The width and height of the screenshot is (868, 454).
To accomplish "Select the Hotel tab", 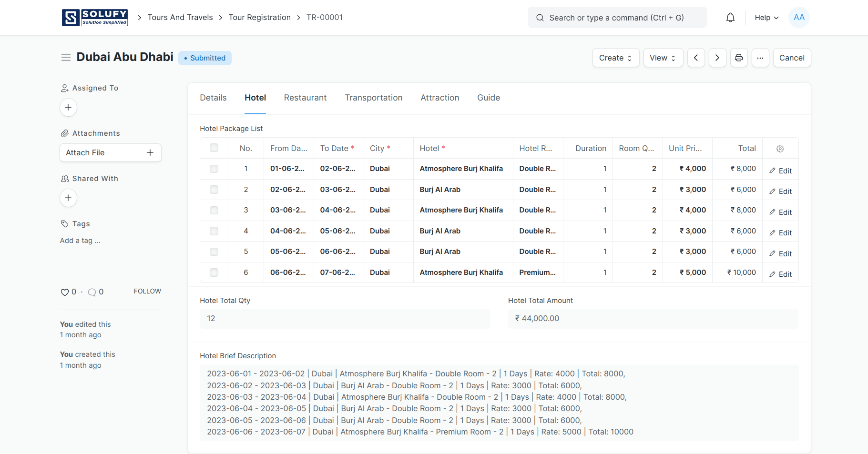I will [x=255, y=98].
